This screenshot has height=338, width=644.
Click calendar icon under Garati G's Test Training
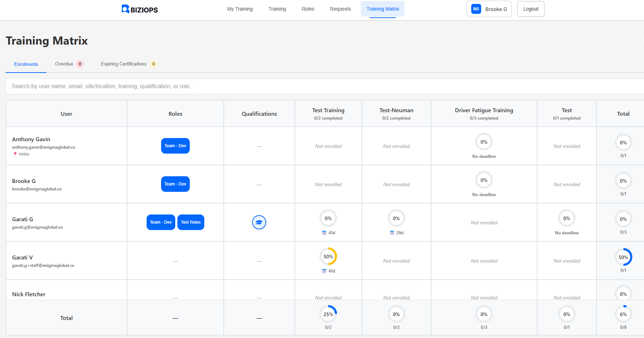[x=324, y=233]
